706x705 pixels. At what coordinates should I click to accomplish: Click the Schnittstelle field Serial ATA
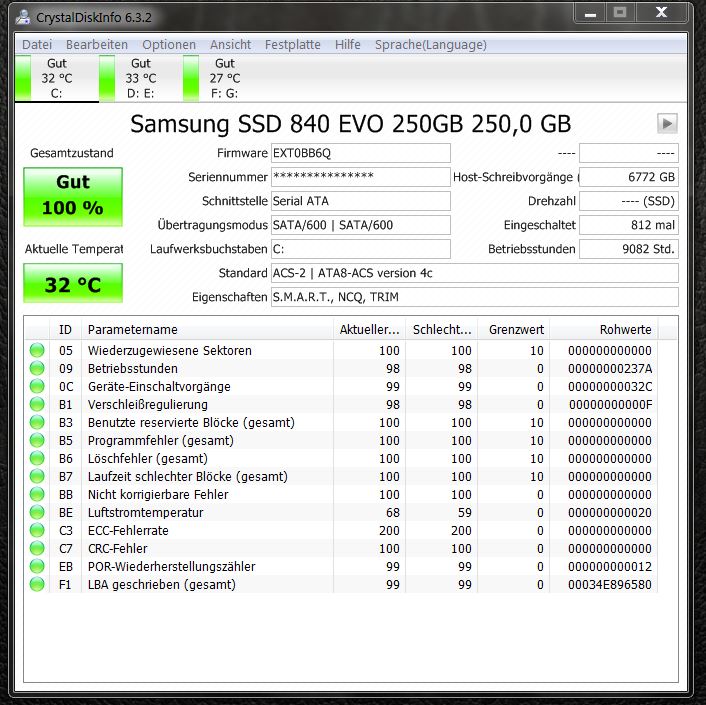361,201
